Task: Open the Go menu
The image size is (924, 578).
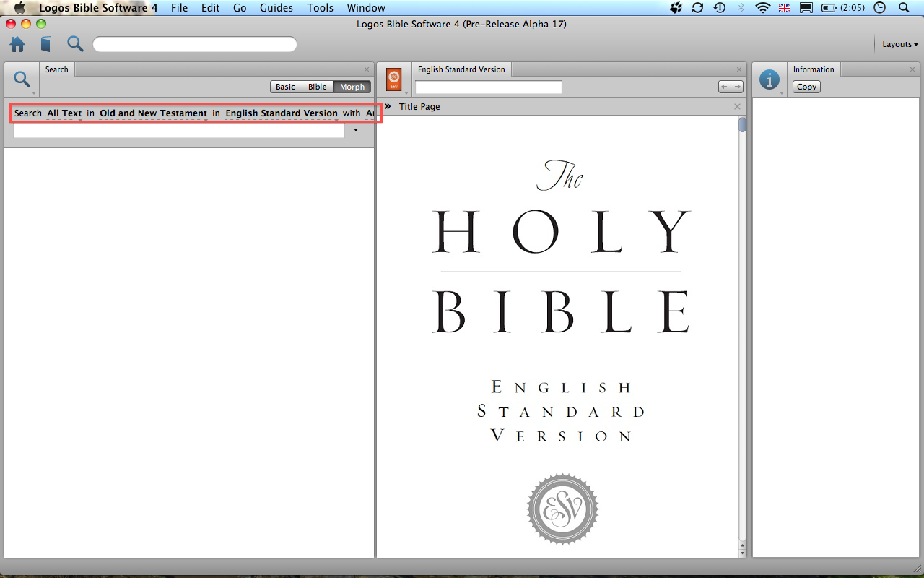Action: tap(240, 8)
